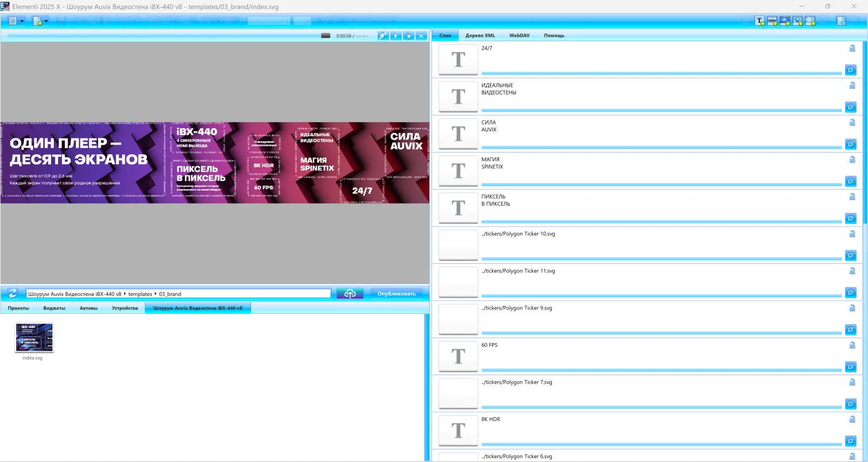868x462 pixels.
Task: Open the Виджеты tab
Action: (54, 308)
